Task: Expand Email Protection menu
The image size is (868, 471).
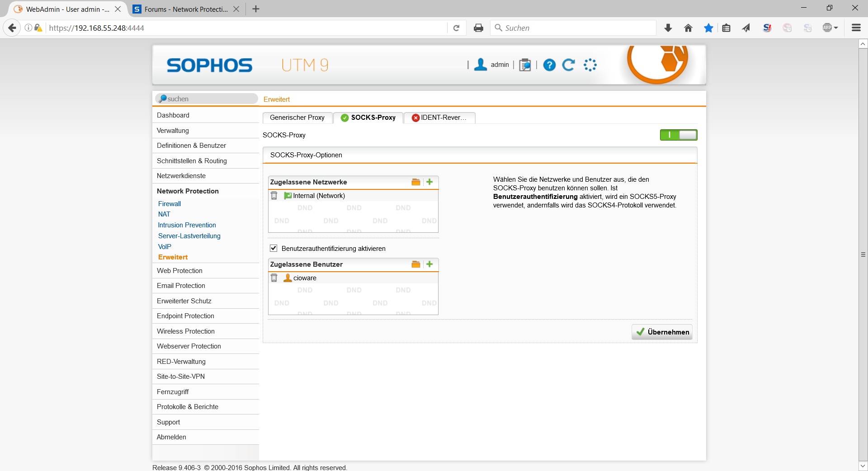Action: click(x=206, y=286)
